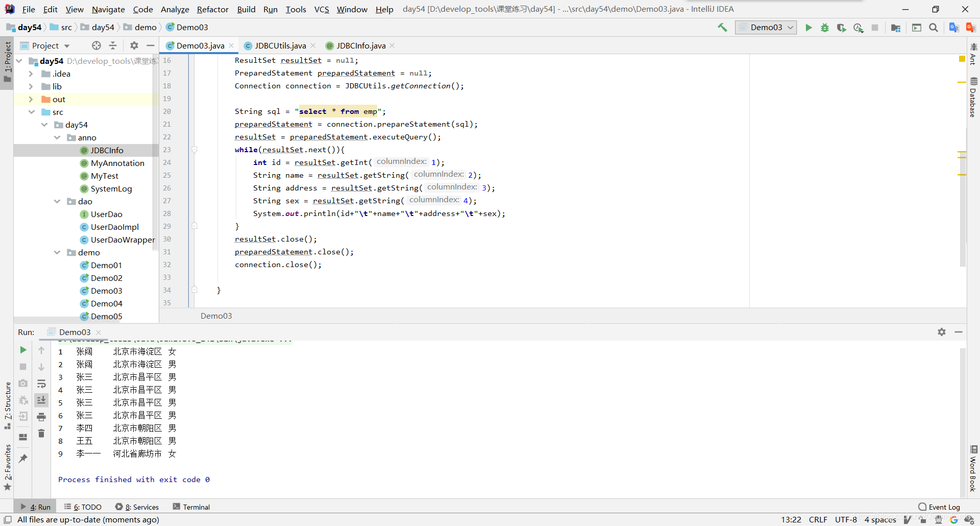The height and width of the screenshot is (526, 980).
Task: Open the Event Log
Action: click(x=939, y=507)
